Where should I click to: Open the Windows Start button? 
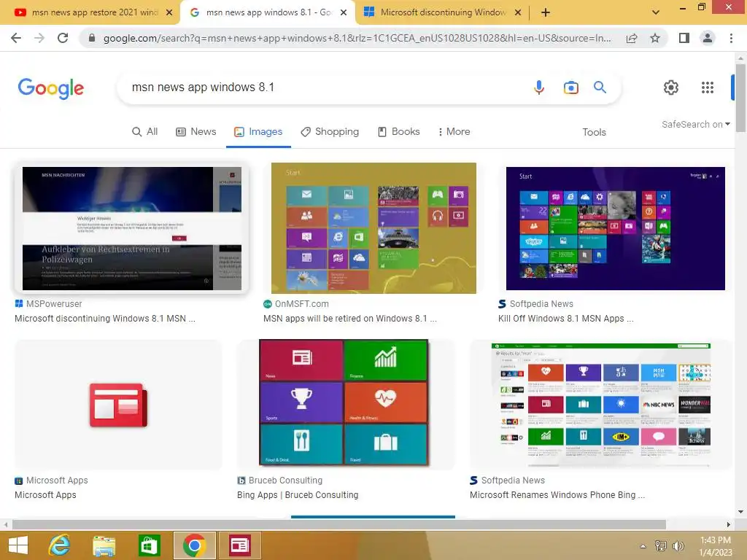click(18, 545)
